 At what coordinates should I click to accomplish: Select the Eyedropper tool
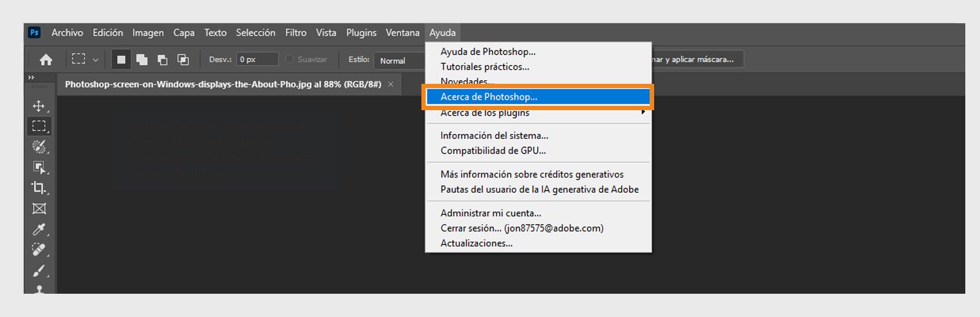[x=39, y=229]
